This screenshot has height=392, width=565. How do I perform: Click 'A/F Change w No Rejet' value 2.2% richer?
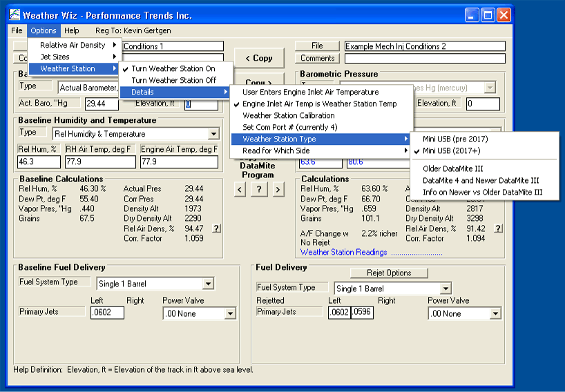379,234
